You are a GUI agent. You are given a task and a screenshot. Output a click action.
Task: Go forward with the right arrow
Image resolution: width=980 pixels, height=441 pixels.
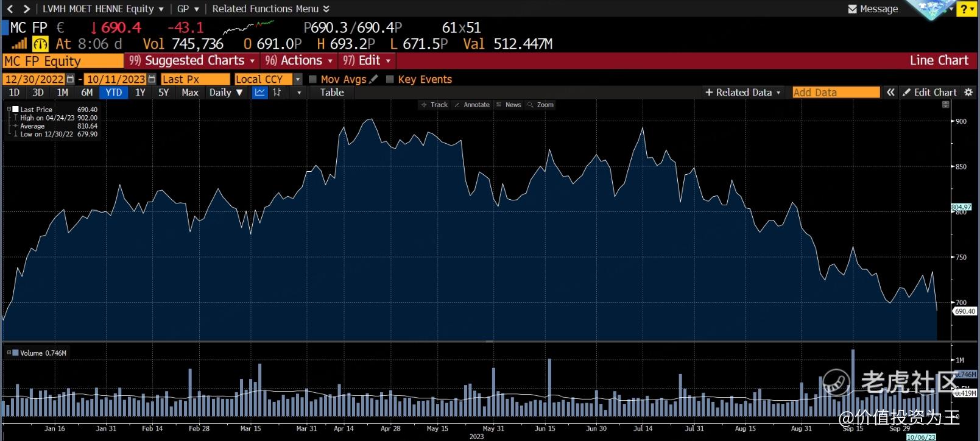coord(26,9)
